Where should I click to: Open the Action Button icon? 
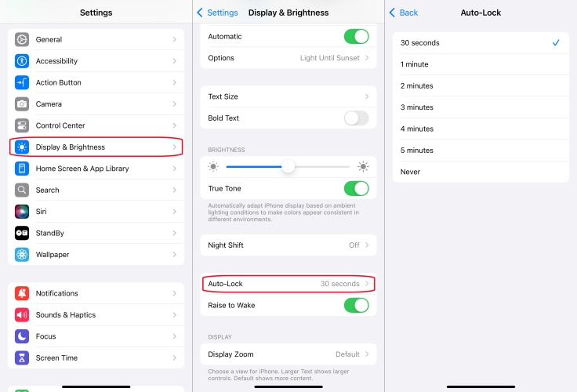[x=22, y=82]
